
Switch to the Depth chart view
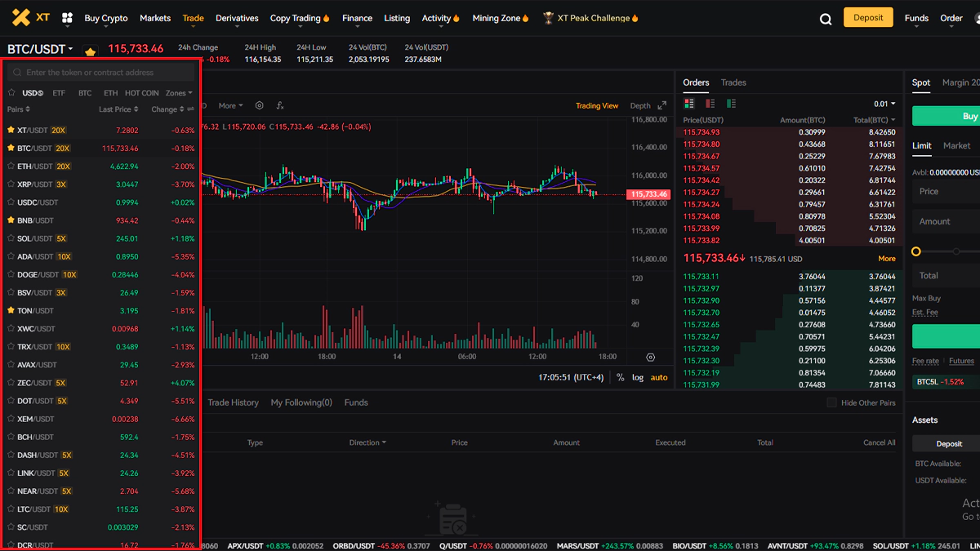pyautogui.click(x=640, y=105)
